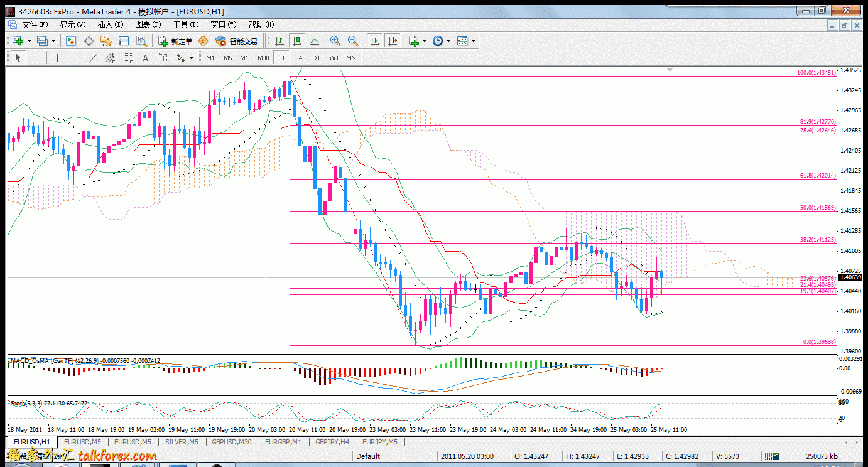Open the Navigator panel with star-folder icon

tap(106, 41)
